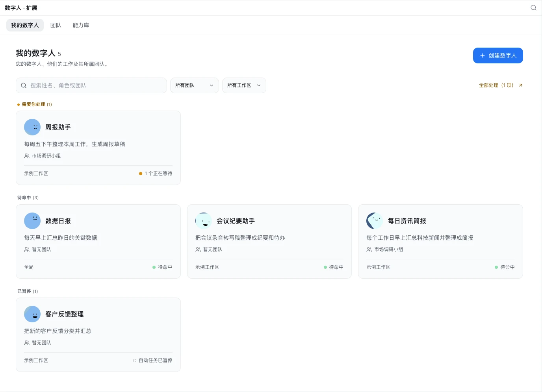Click the 每日资讯简报 avatar icon
The image size is (542, 392).
[375, 221]
